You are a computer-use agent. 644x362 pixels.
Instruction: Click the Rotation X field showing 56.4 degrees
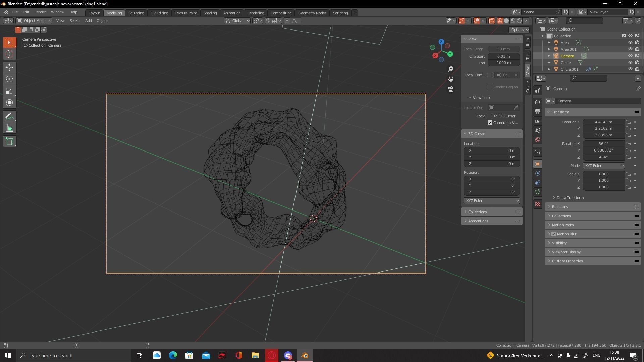603,144
